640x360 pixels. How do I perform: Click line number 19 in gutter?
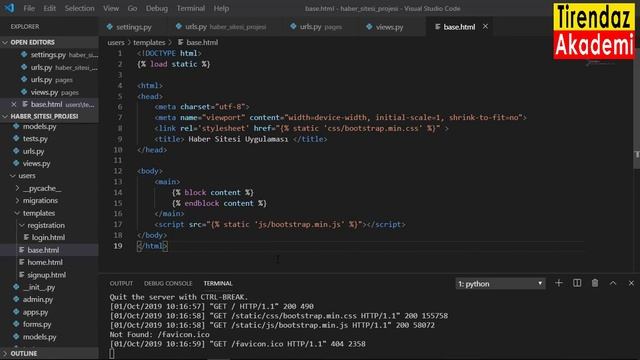118,246
